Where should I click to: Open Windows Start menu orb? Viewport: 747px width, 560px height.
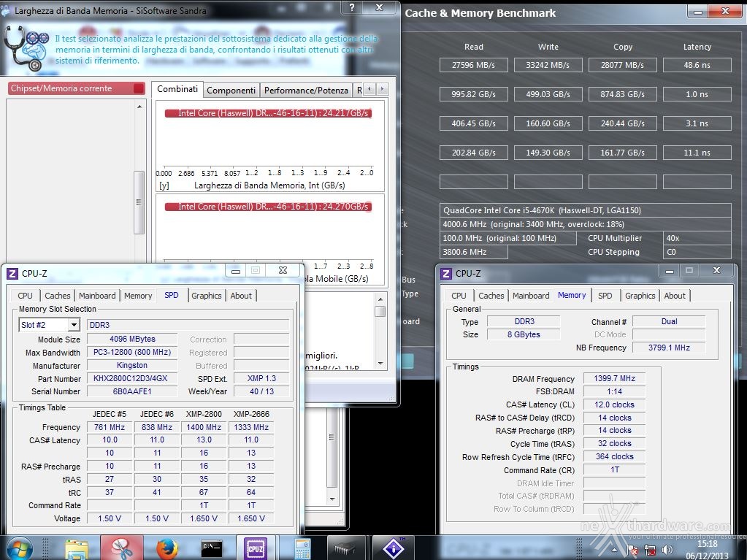[x=18, y=548]
